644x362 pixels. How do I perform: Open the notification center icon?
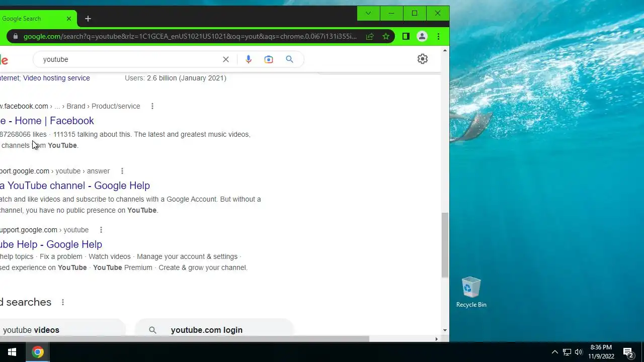pos(628,352)
